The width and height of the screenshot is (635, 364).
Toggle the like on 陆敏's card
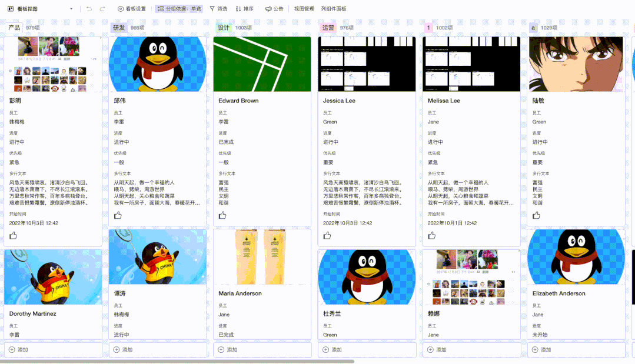[x=536, y=215]
